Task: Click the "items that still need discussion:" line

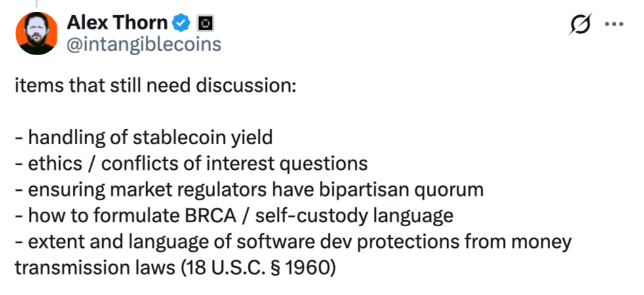Action: pyautogui.click(x=155, y=86)
